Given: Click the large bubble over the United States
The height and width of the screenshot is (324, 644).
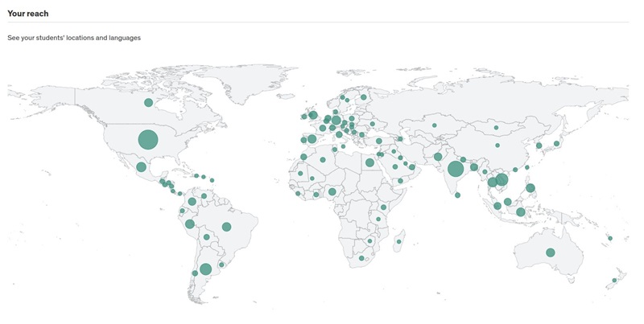Looking at the screenshot, I should click(x=147, y=139).
